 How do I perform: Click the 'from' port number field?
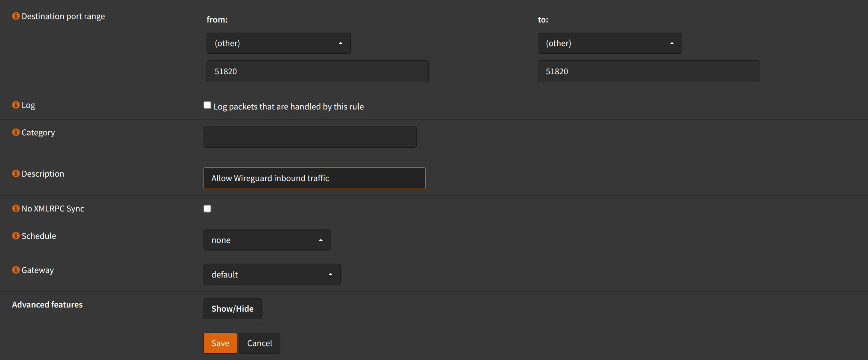click(317, 71)
